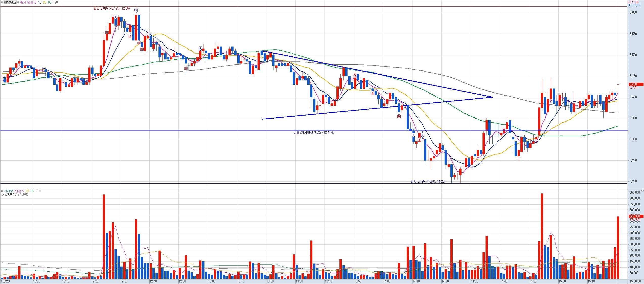This screenshot has height=284, width=644.
Task: Click the 종가 단순 indicator label
Action: pyautogui.click(x=27, y=2)
